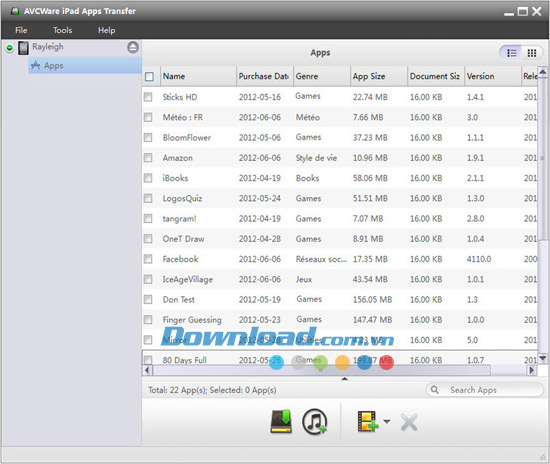The height and width of the screenshot is (464, 550).
Task: Click the Jeux genre cell
Action: tap(303, 280)
